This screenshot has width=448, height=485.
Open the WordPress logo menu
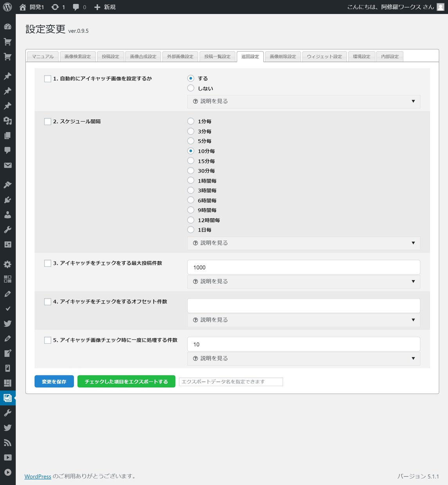click(7, 7)
